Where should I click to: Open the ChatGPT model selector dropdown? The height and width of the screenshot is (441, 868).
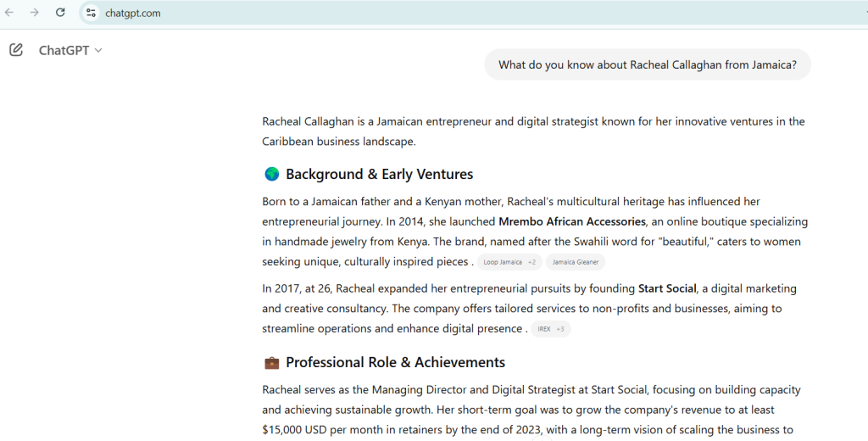click(x=70, y=51)
